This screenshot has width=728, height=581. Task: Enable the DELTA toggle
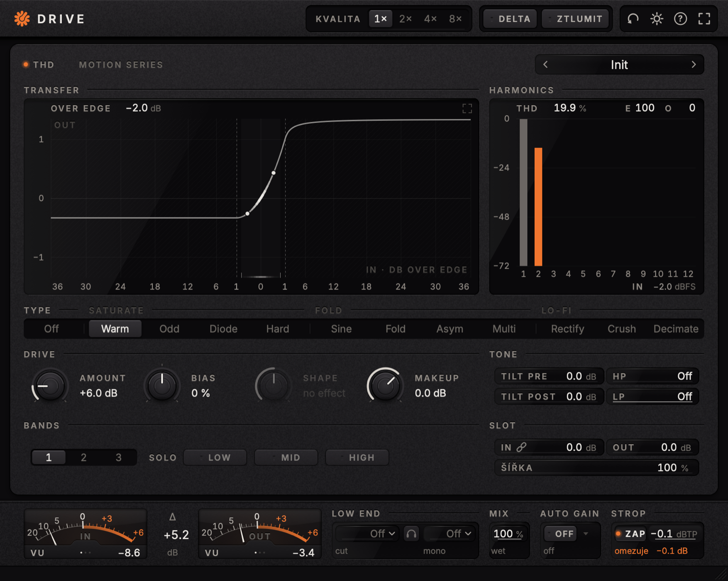510,19
